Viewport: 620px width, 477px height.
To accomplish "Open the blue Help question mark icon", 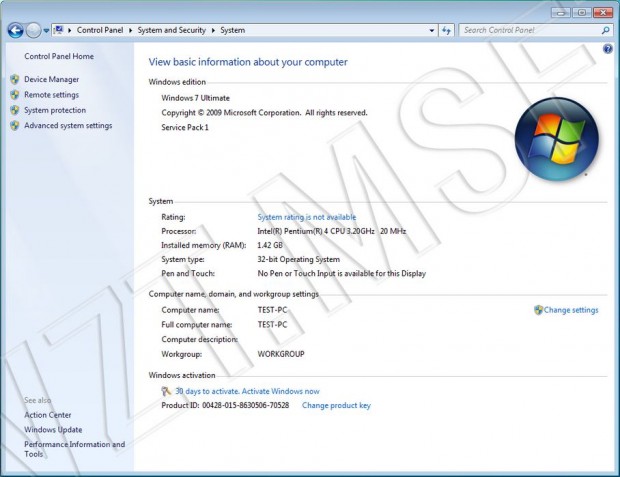I will click(x=608, y=49).
